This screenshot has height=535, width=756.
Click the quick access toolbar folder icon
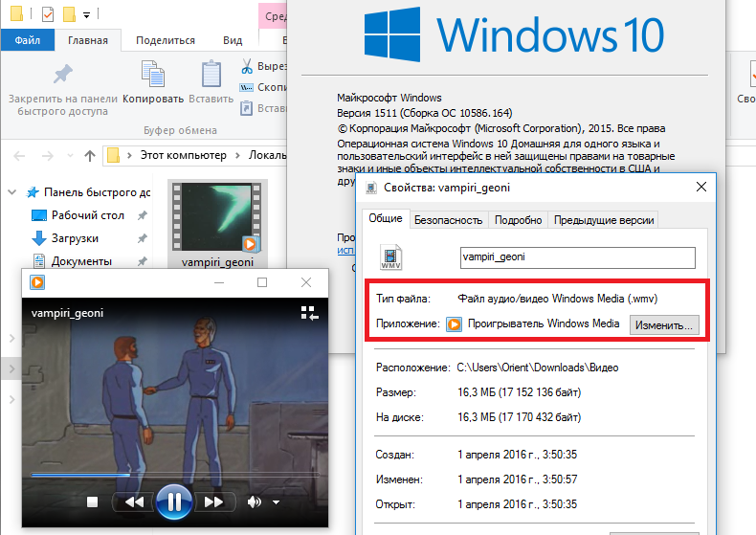[16, 13]
